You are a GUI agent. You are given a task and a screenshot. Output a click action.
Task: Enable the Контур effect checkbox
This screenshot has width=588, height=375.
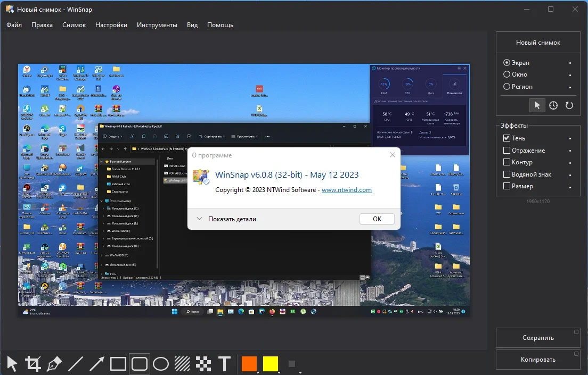click(507, 162)
